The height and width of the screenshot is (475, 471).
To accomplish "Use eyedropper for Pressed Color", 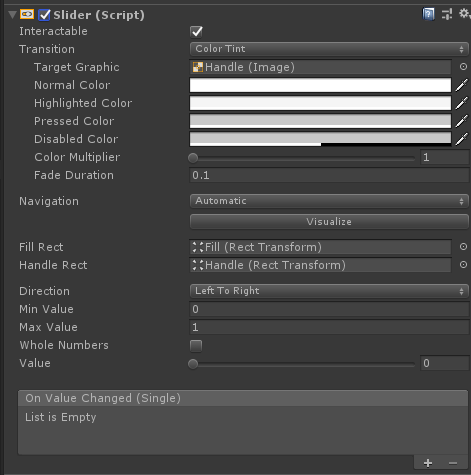I will [x=462, y=121].
